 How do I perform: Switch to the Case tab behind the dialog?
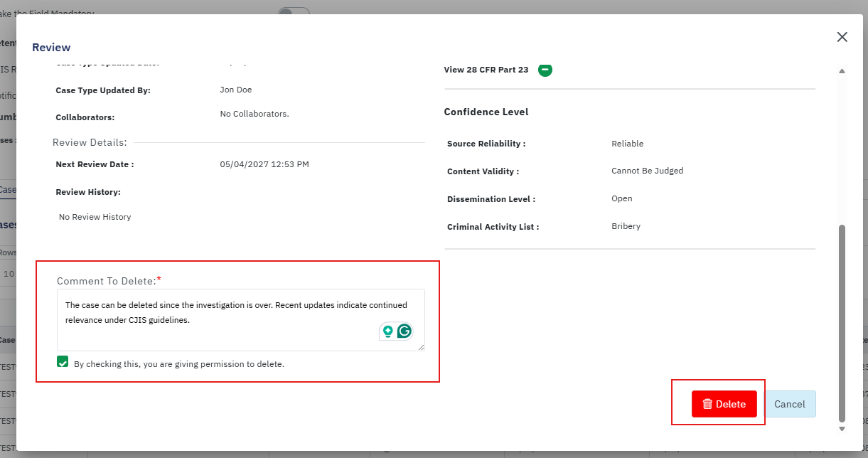click(7, 190)
